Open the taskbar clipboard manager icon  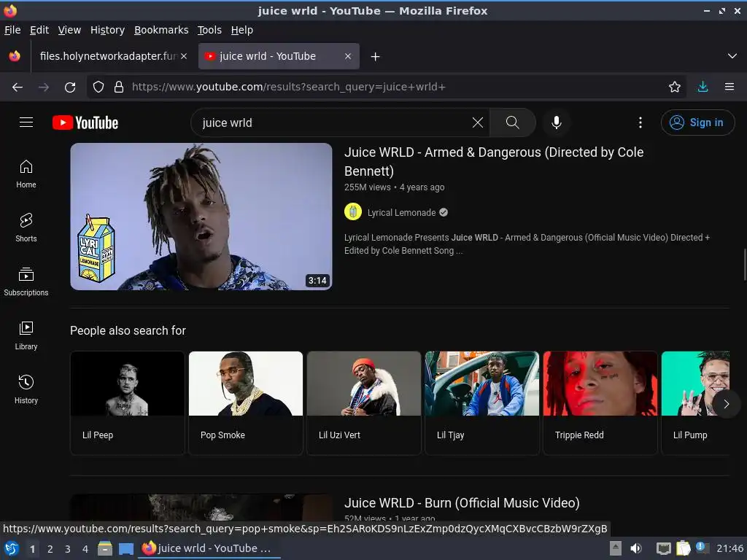(683, 548)
